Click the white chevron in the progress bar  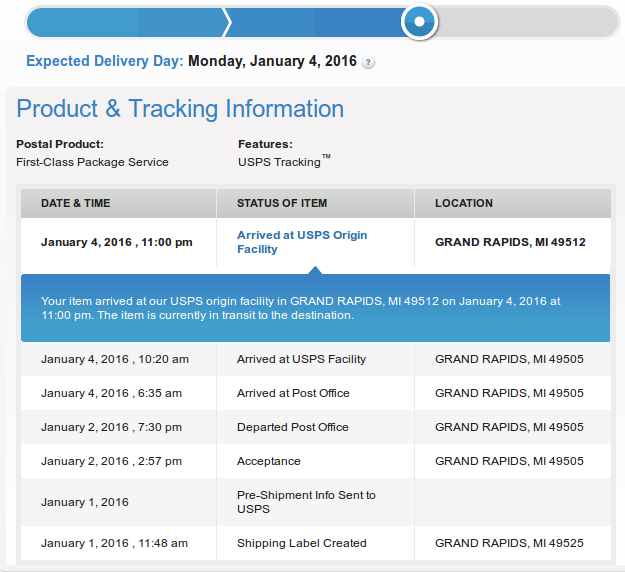(x=228, y=21)
